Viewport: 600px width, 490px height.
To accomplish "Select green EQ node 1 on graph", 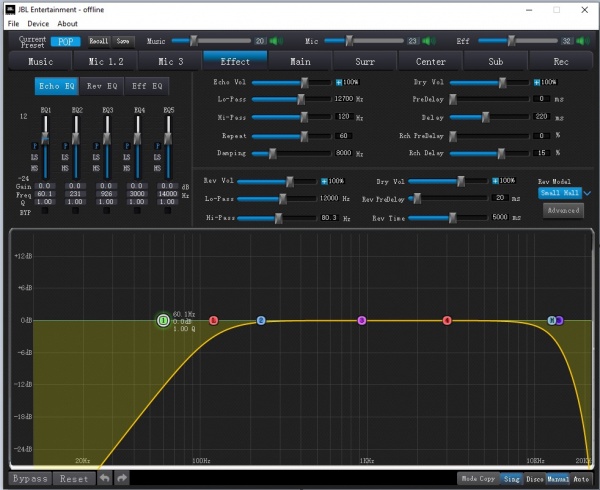I will point(163,320).
